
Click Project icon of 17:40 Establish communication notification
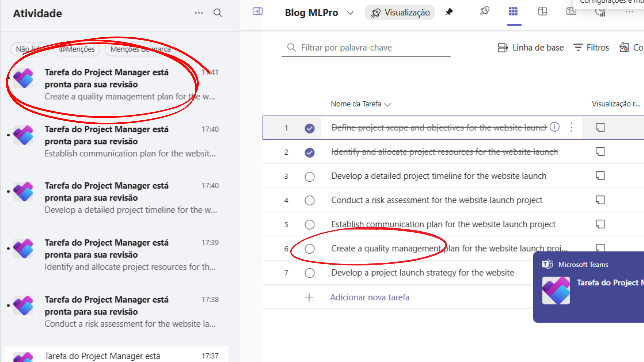[x=23, y=135]
